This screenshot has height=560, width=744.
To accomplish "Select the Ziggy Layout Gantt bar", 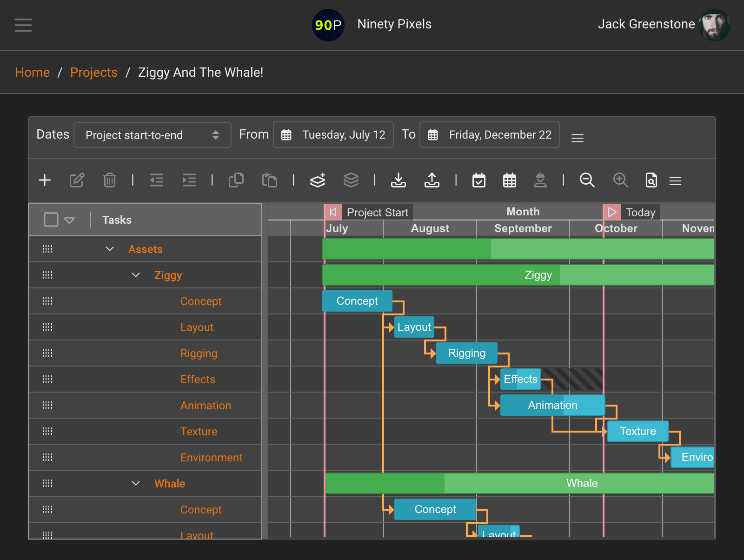I will (414, 327).
